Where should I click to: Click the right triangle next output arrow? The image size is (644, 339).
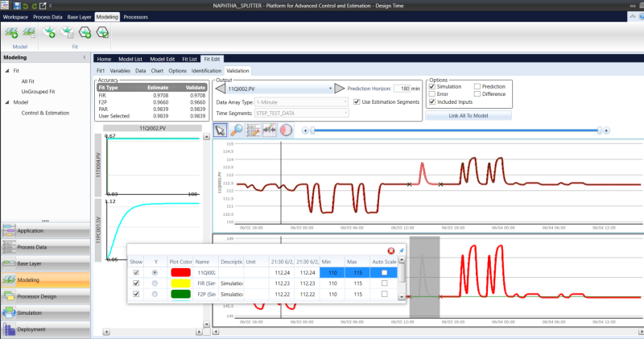(x=339, y=89)
